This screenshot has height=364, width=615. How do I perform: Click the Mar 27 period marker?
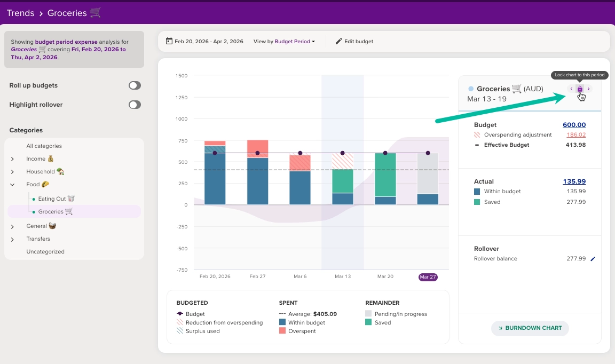[x=428, y=277]
